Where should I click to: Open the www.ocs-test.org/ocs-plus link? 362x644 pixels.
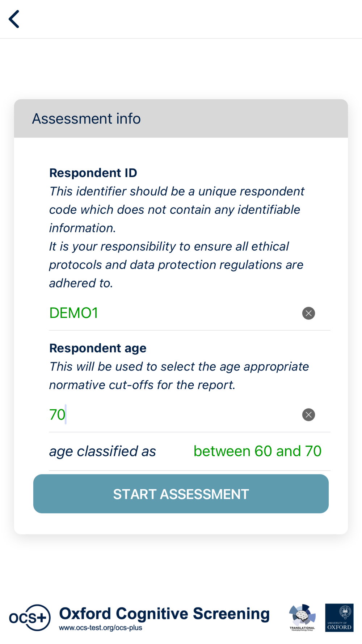pyautogui.click(x=101, y=628)
